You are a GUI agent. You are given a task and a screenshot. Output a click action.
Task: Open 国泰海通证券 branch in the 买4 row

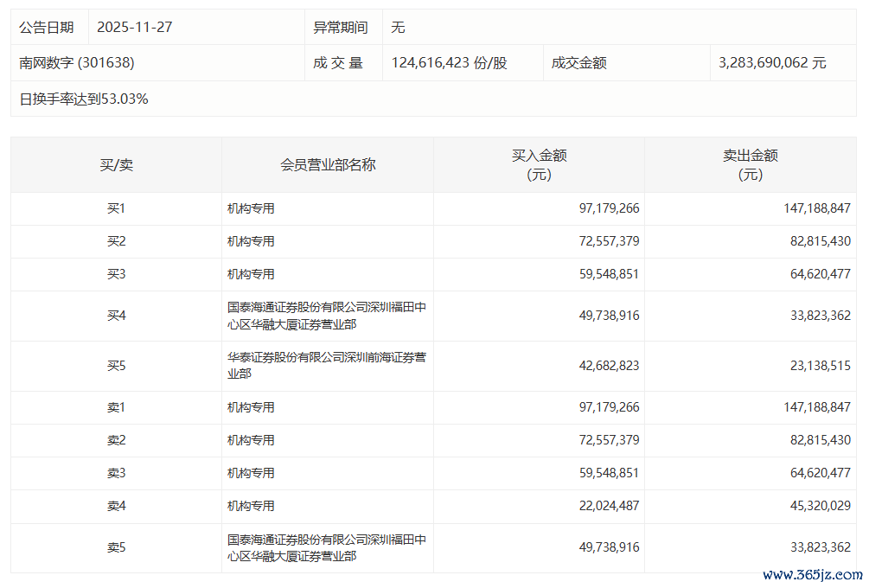coord(326,316)
